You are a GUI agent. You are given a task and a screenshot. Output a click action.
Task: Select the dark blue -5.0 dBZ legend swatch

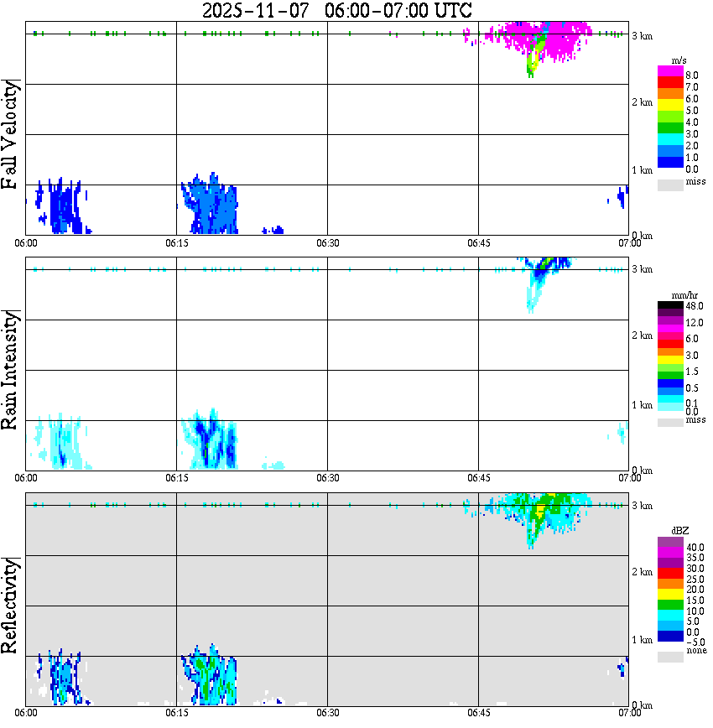670,636
